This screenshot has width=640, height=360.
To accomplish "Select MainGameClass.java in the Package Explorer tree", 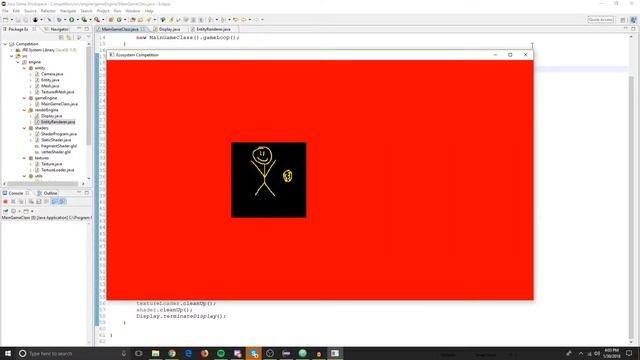I will coord(59,104).
